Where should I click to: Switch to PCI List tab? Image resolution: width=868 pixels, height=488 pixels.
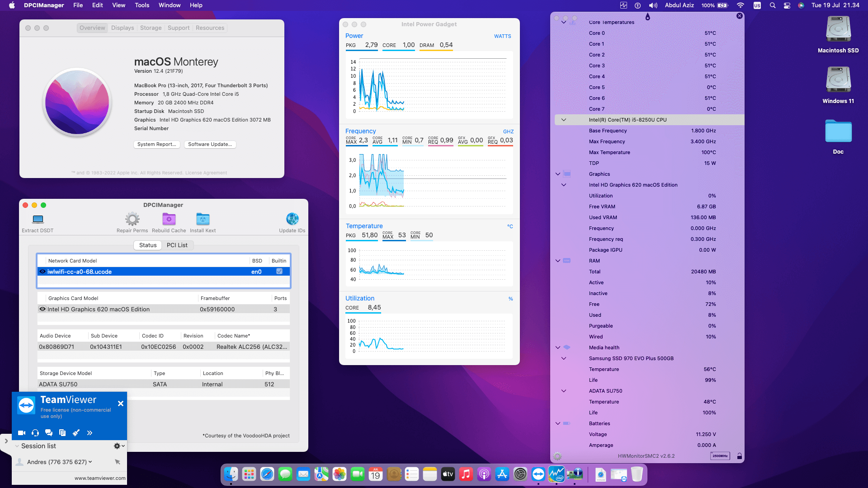point(177,245)
